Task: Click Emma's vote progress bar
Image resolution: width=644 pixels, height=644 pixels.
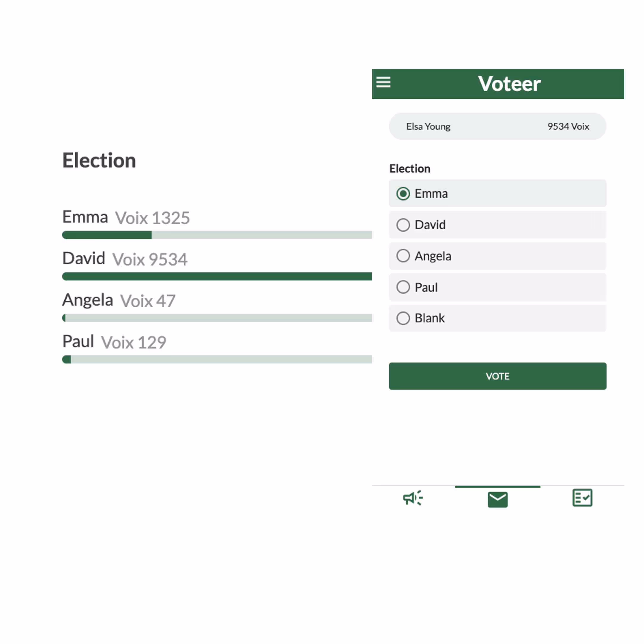Action: (217, 235)
